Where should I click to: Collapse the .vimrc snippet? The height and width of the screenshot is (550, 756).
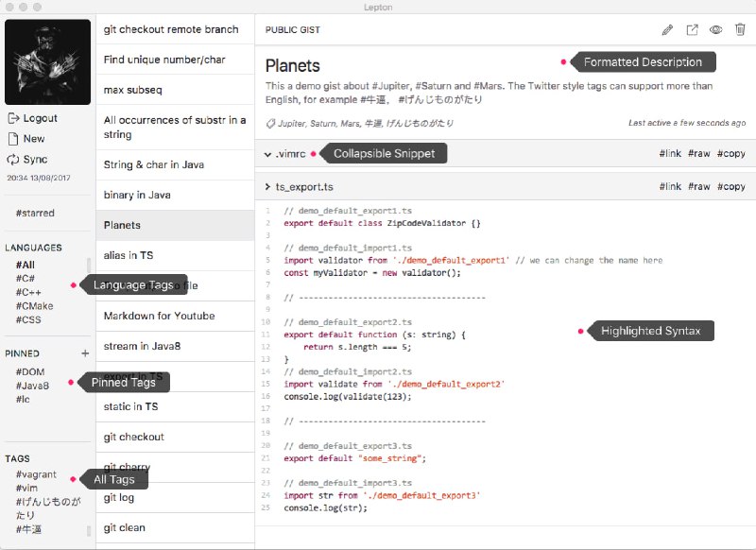pos(285,153)
